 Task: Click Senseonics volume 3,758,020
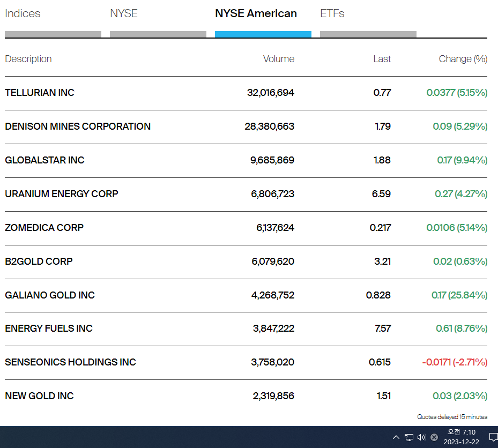tap(272, 362)
